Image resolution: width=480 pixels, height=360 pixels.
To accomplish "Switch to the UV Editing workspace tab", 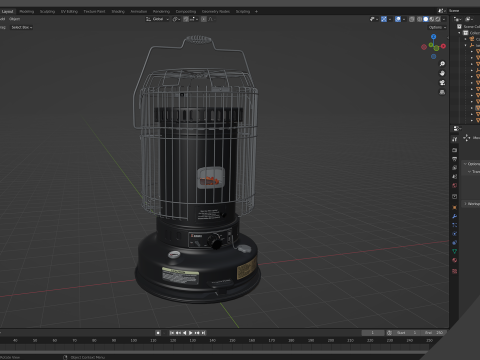I will tap(69, 11).
